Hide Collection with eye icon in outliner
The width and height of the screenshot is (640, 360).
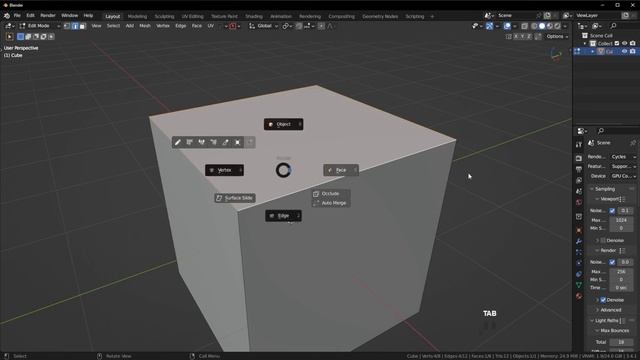(x=624, y=43)
